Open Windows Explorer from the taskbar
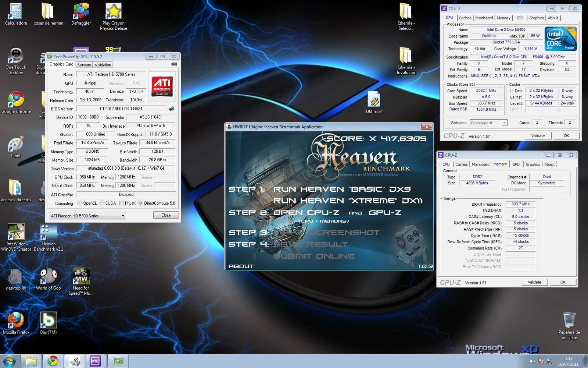This screenshot has width=588, height=368. click(x=31, y=361)
